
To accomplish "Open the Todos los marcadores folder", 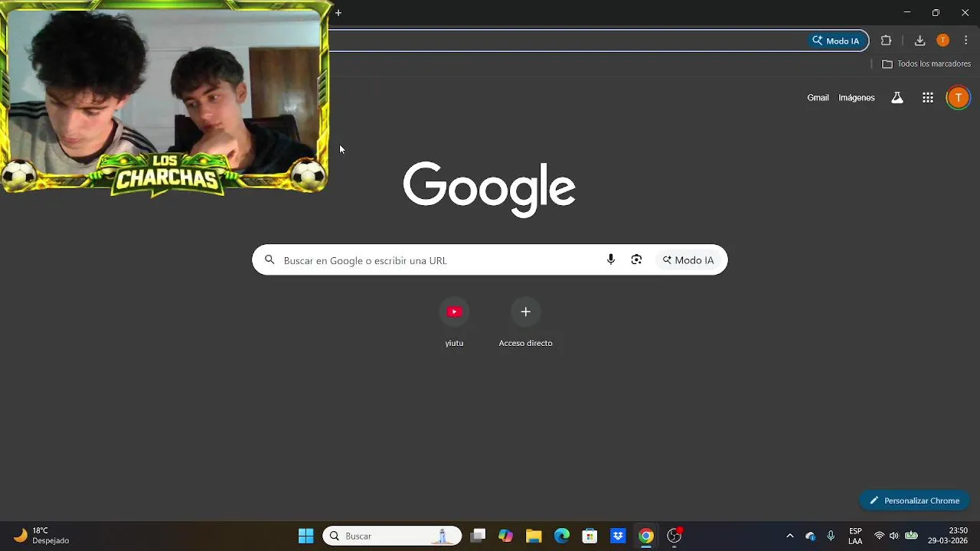I will [x=926, y=64].
